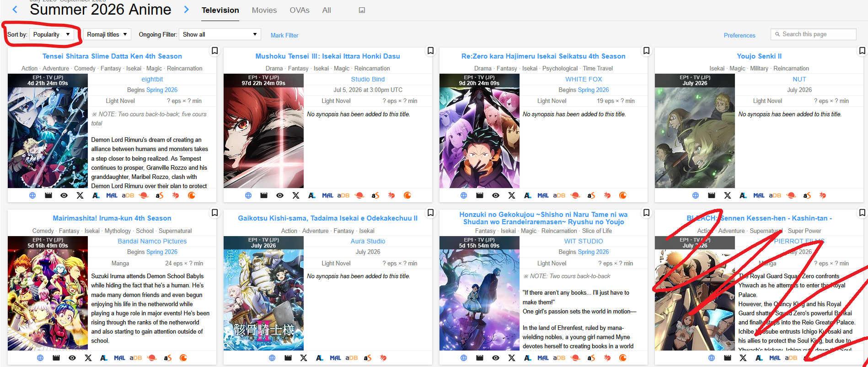The width and height of the screenshot is (868, 367).
Task: Open the aDB icon for Honzuki no Gekokujou
Action: pos(559,358)
